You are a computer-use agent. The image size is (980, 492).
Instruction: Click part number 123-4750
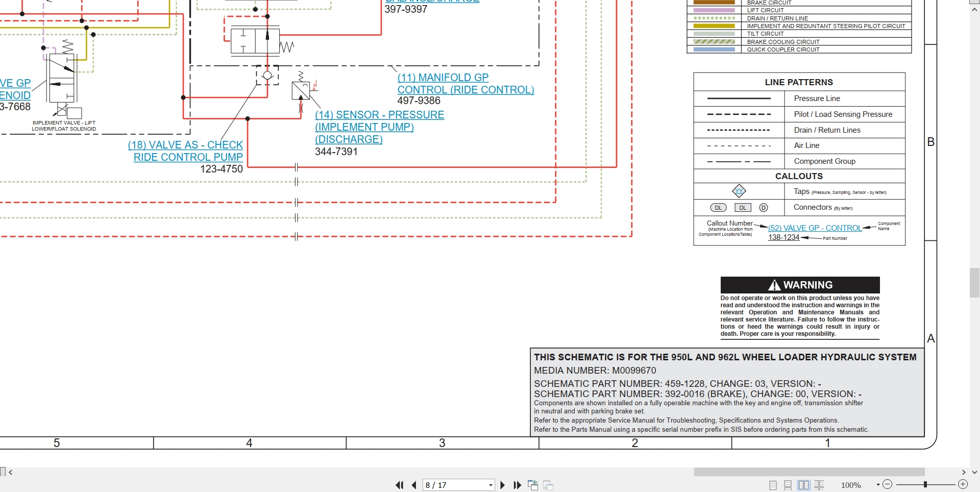click(222, 169)
